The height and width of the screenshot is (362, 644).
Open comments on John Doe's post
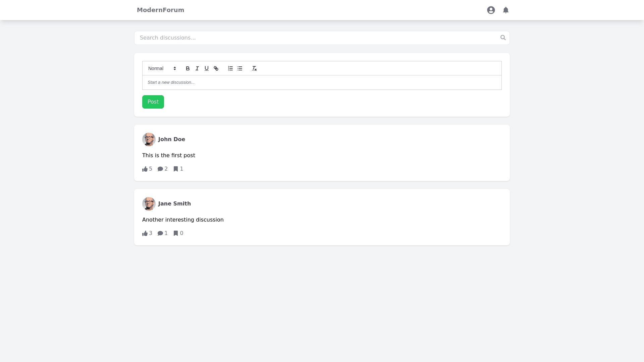pyautogui.click(x=162, y=169)
